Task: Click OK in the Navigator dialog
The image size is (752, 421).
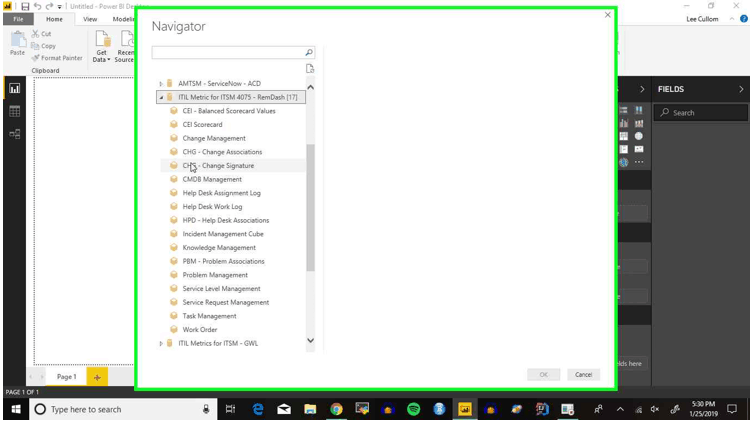Action: pos(543,374)
